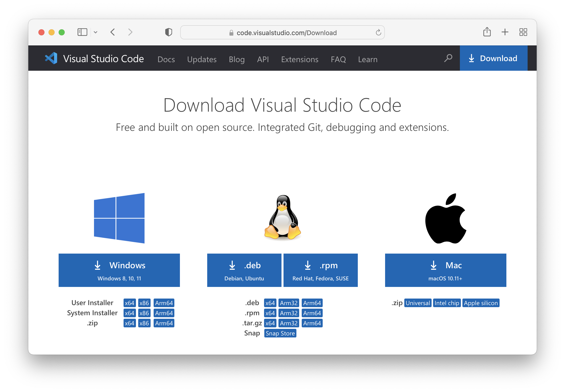Open the sidebar chevron dropdown
The image size is (565, 392).
96,32
